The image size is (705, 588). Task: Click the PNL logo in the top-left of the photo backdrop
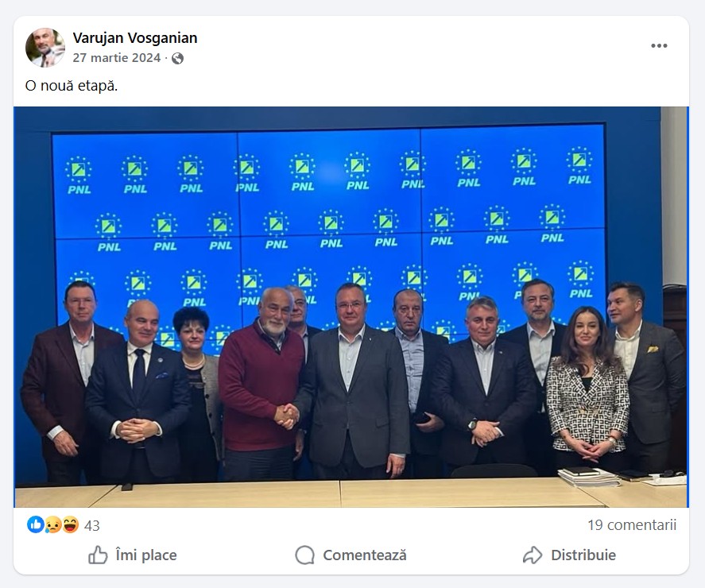(79, 176)
